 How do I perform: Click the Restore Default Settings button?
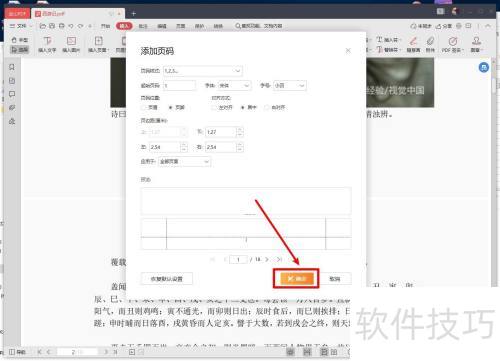point(167,279)
